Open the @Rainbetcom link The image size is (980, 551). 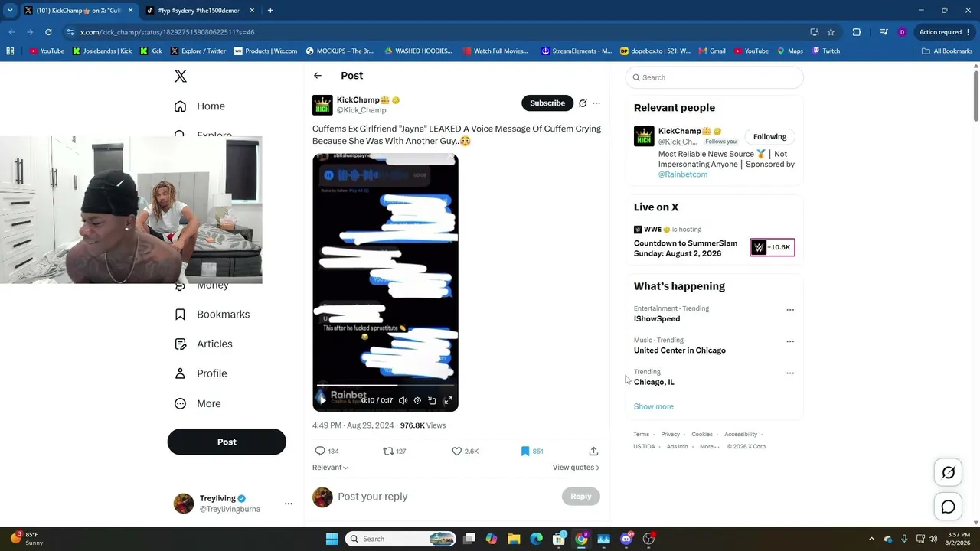(683, 174)
